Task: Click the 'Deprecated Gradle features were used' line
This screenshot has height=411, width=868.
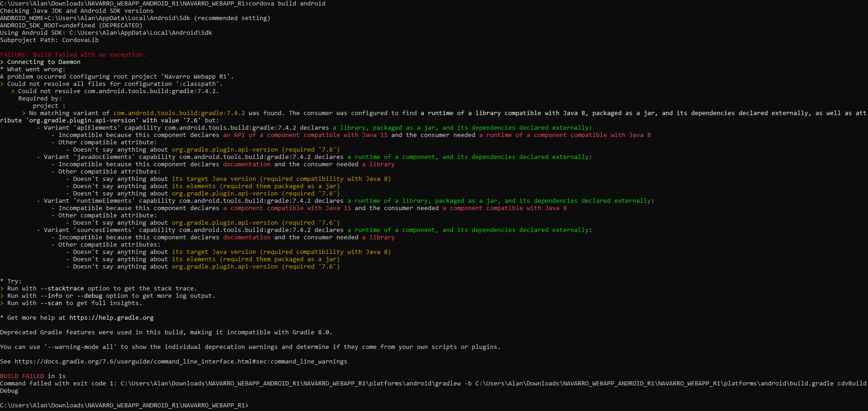Action: click(166, 332)
